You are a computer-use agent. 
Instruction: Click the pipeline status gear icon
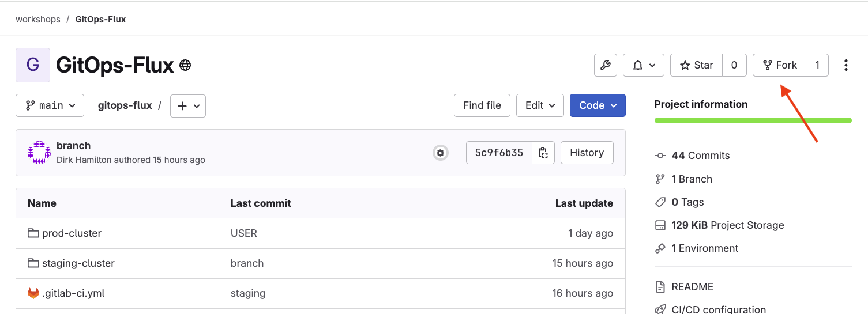point(441,153)
